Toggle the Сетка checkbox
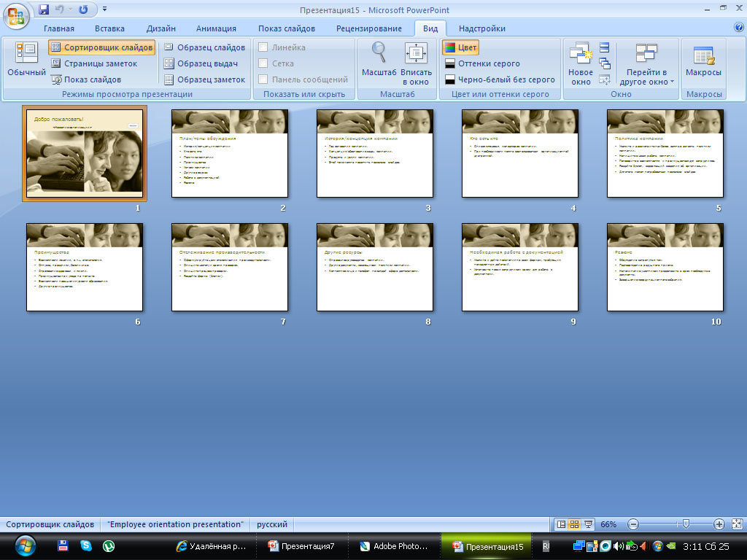This screenshot has width=747, height=560. (264, 63)
